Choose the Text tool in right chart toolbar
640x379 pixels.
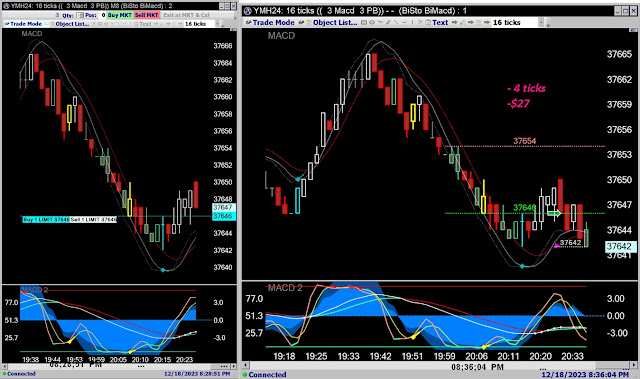(440, 22)
